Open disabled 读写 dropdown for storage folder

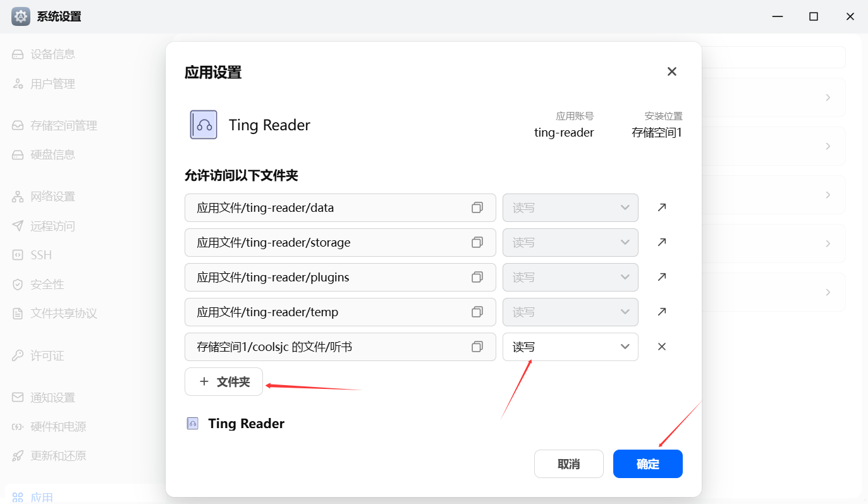point(570,242)
